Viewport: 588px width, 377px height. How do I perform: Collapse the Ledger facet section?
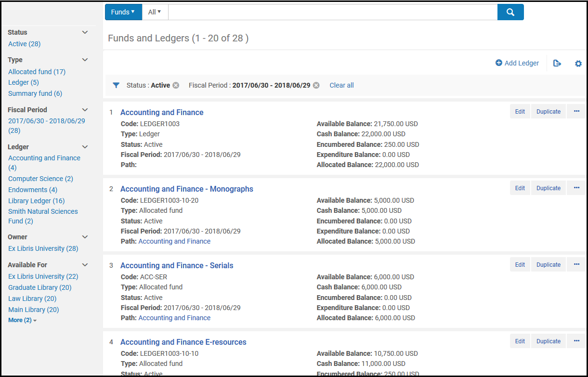(x=85, y=147)
